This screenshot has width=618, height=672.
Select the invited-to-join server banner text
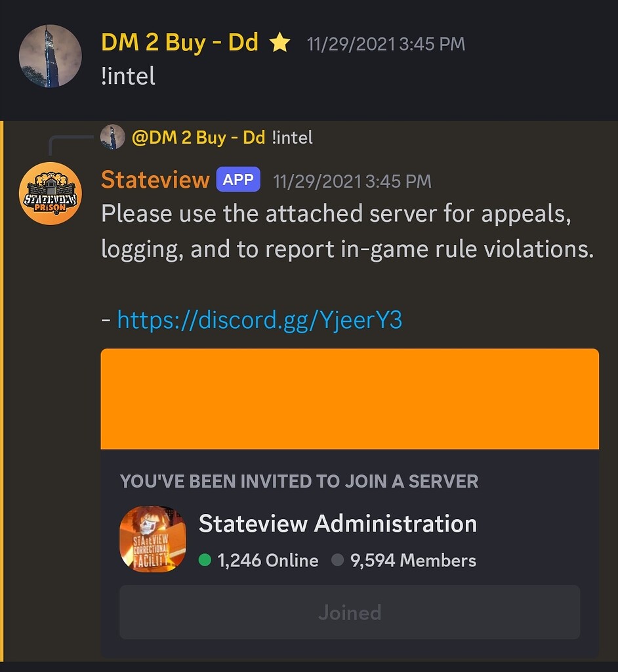point(299,481)
